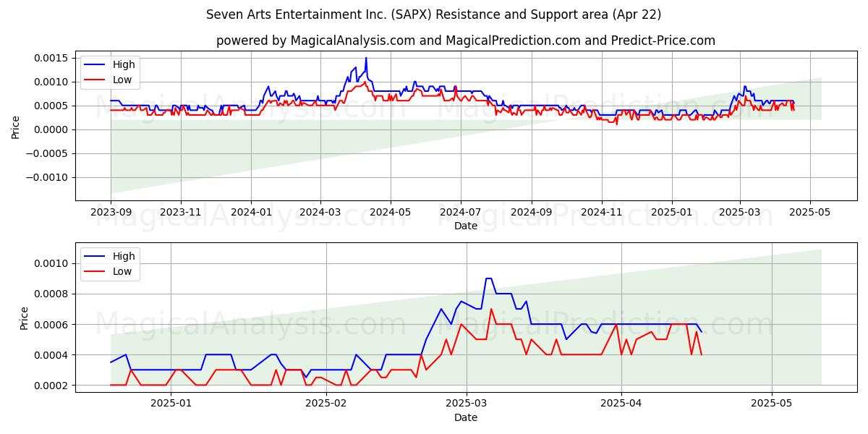The width and height of the screenshot is (868, 434).
Task: Click the March 2025 high peak in bottom chart
Action: click(x=488, y=278)
